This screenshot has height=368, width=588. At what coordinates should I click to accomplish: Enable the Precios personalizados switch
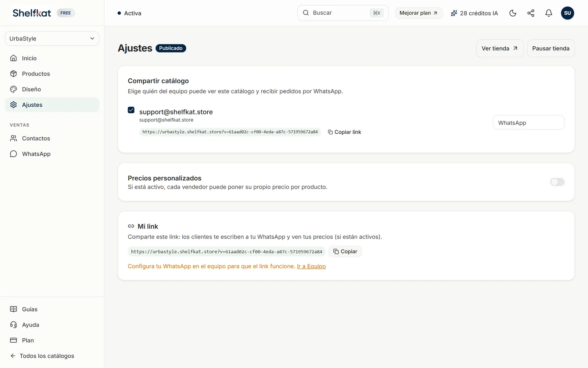tap(557, 182)
